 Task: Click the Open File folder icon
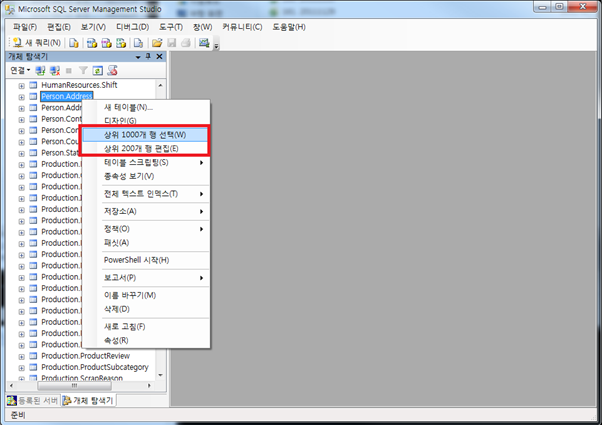(157, 43)
